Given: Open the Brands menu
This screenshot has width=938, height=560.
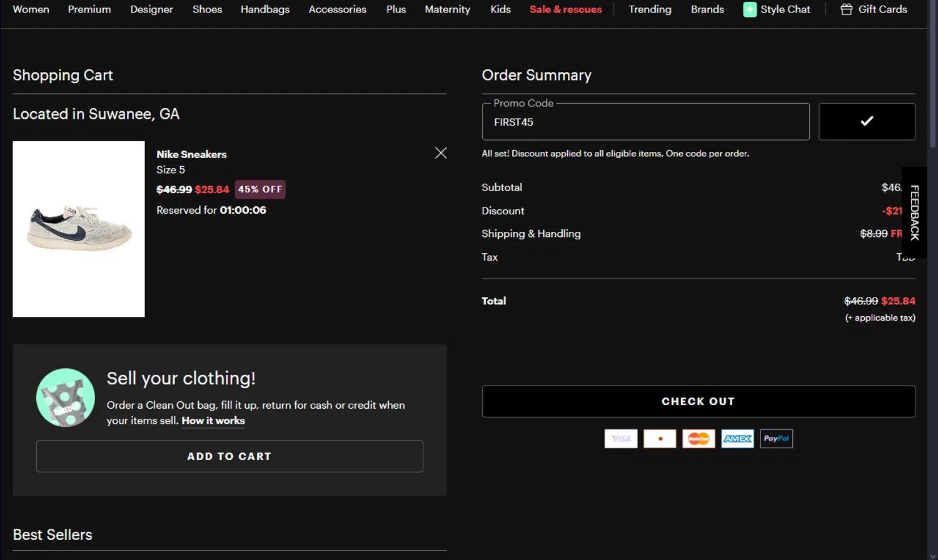Looking at the screenshot, I should click(707, 9).
